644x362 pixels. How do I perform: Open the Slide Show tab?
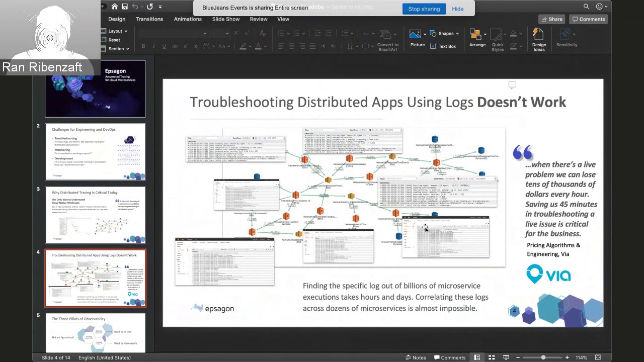pos(226,19)
